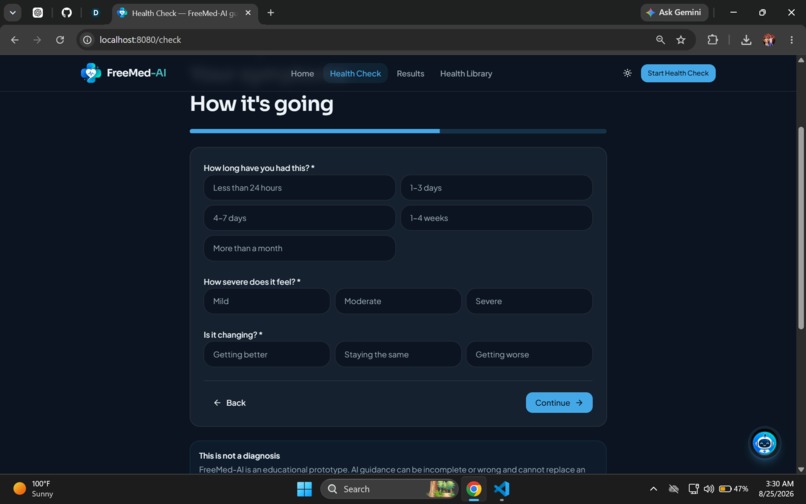Screen dimensions: 806x504
Task: Click the blue progress bar
Action: [x=398, y=131]
